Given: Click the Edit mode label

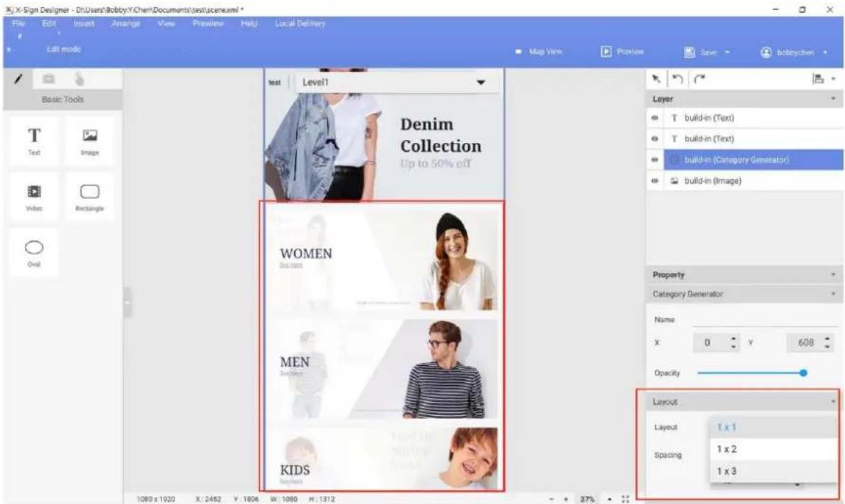Looking at the screenshot, I should click(64, 49).
